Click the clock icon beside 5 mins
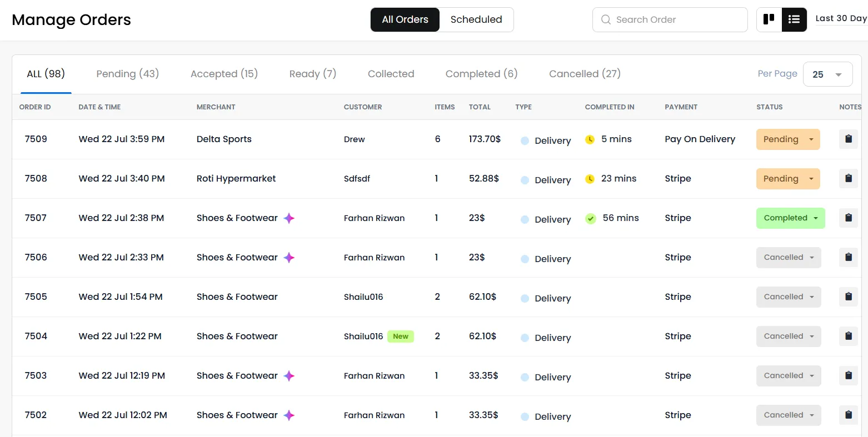 click(x=590, y=139)
